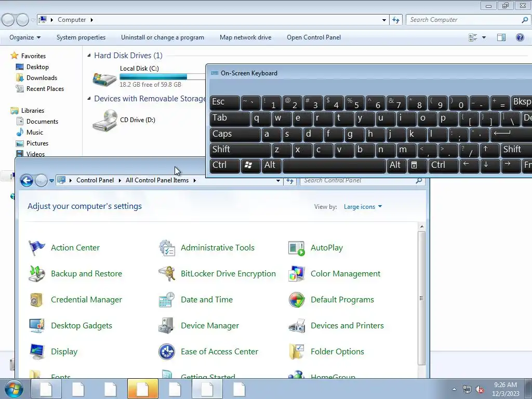Viewport: 532px width, 399px height.
Task: Open the View by Large icons dropdown
Action: tap(363, 207)
